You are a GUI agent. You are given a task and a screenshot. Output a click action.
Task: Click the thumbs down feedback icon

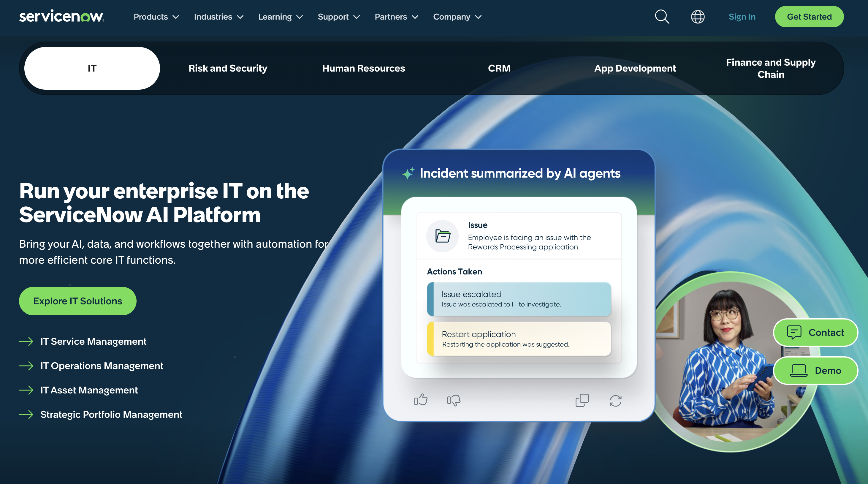point(454,400)
